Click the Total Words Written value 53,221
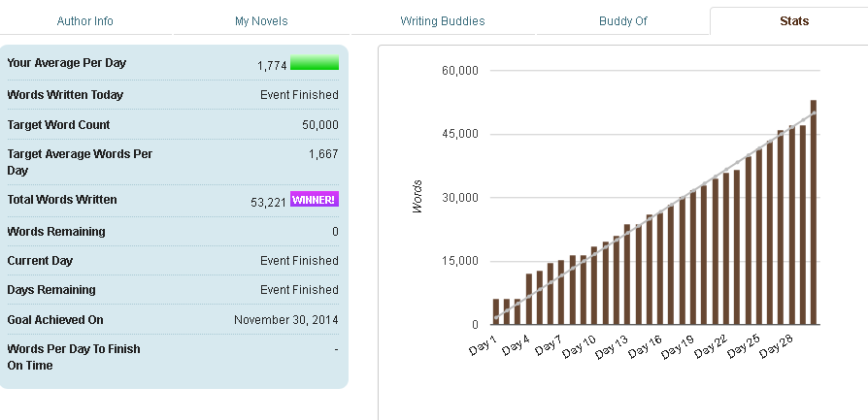This screenshot has width=868, height=420. (268, 202)
